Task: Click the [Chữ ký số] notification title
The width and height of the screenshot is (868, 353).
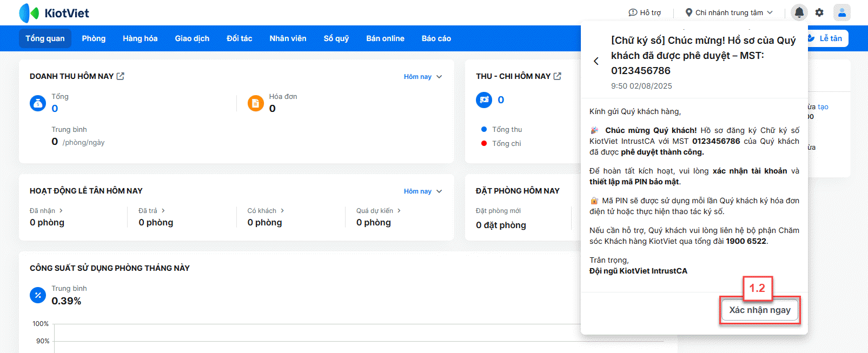Action: click(x=704, y=56)
